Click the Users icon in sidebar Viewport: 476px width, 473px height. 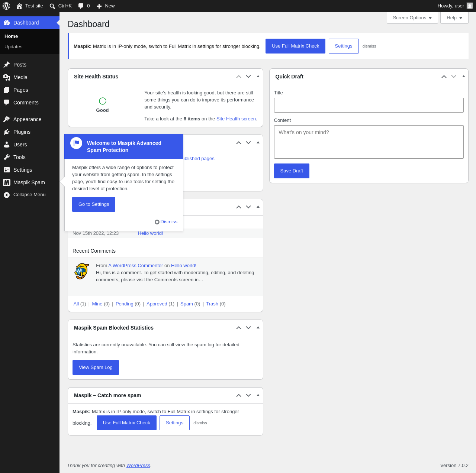[7, 145]
